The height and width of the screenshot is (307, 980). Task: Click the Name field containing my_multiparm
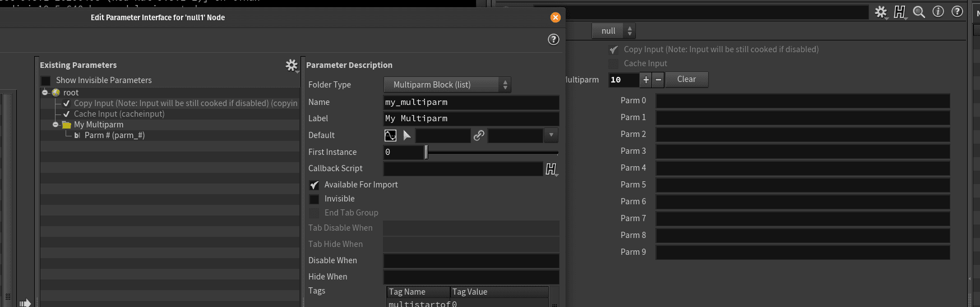[471, 102]
